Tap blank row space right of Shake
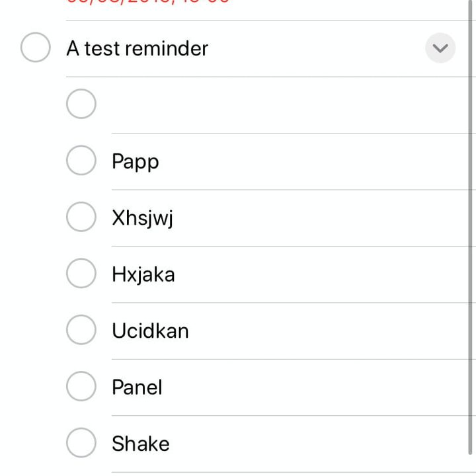476x476 pixels. coord(317,444)
